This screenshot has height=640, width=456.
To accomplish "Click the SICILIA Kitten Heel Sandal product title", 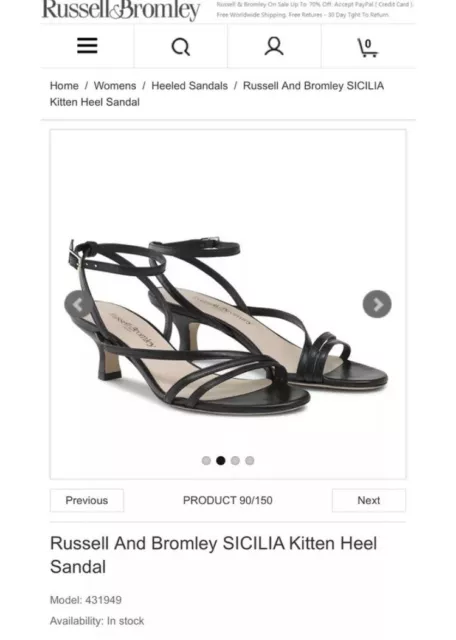I will point(214,555).
